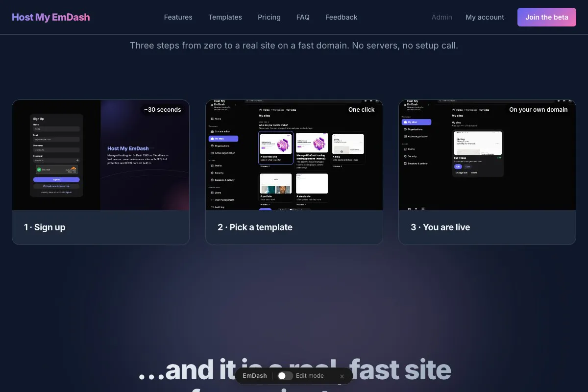Click the 'One click' badge
588x392 pixels.
[361, 110]
